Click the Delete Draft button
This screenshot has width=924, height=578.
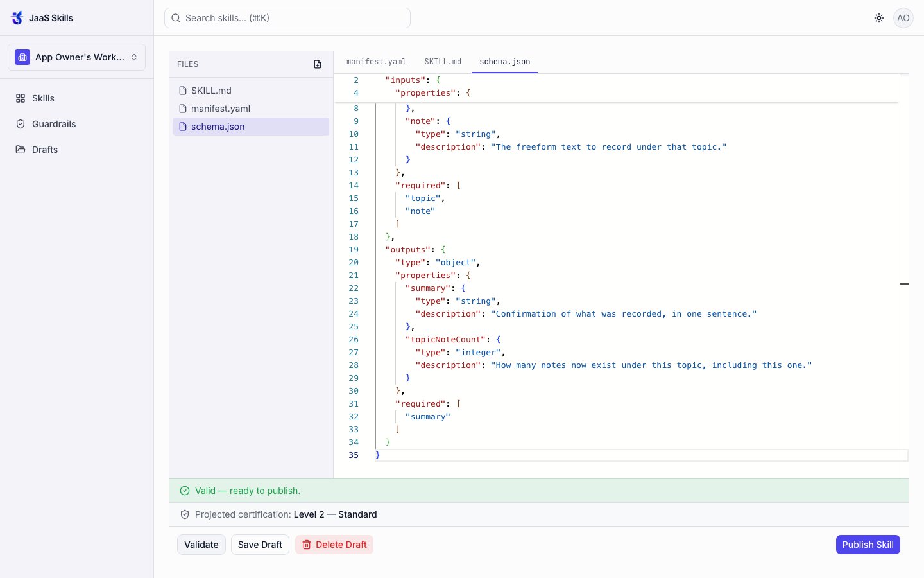tap(334, 545)
